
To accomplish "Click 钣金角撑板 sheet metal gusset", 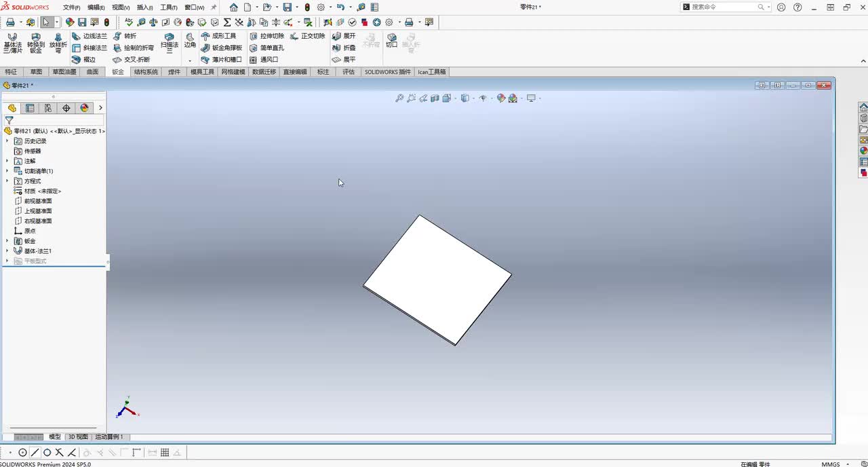I will [222, 48].
